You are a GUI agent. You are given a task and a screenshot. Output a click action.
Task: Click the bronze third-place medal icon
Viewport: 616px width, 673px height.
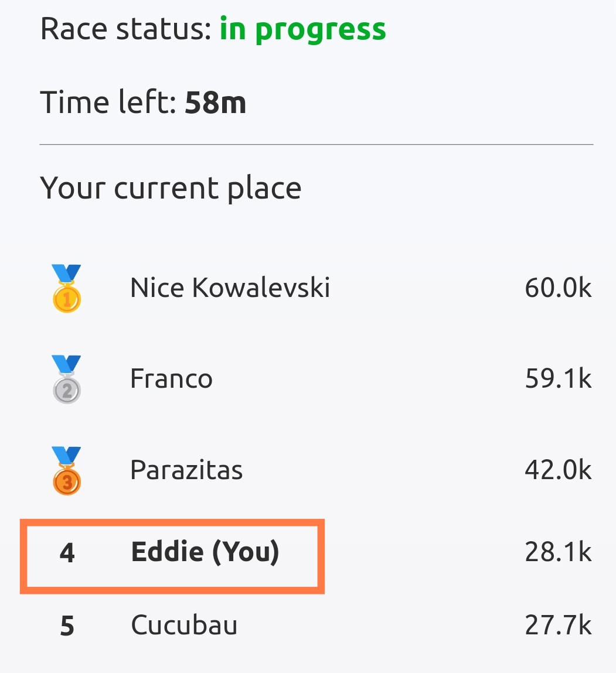(x=67, y=470)
